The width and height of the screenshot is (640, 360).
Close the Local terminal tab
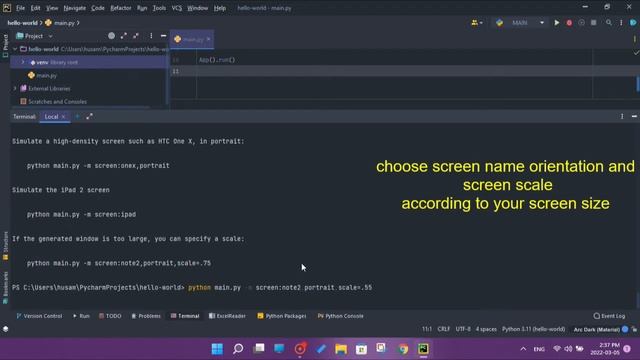point(64,117)
